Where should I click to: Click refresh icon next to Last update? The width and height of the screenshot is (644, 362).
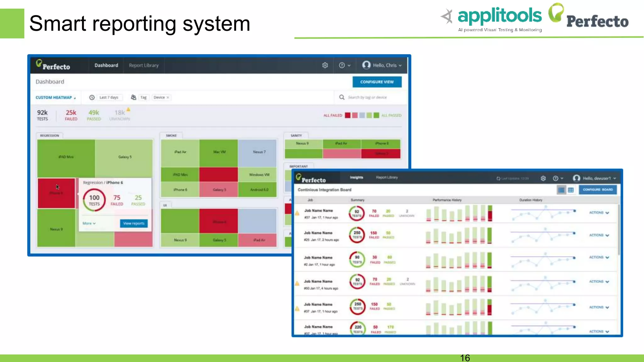[x=498, y=178]
